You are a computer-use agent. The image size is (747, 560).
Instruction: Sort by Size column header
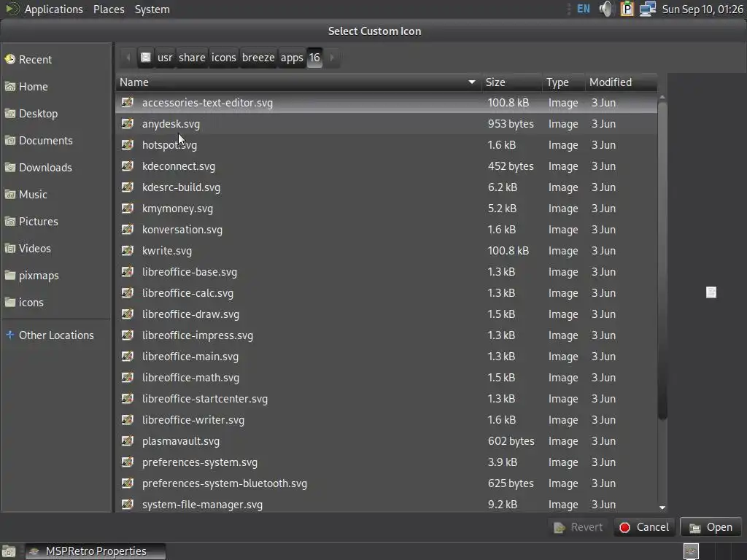511,82
